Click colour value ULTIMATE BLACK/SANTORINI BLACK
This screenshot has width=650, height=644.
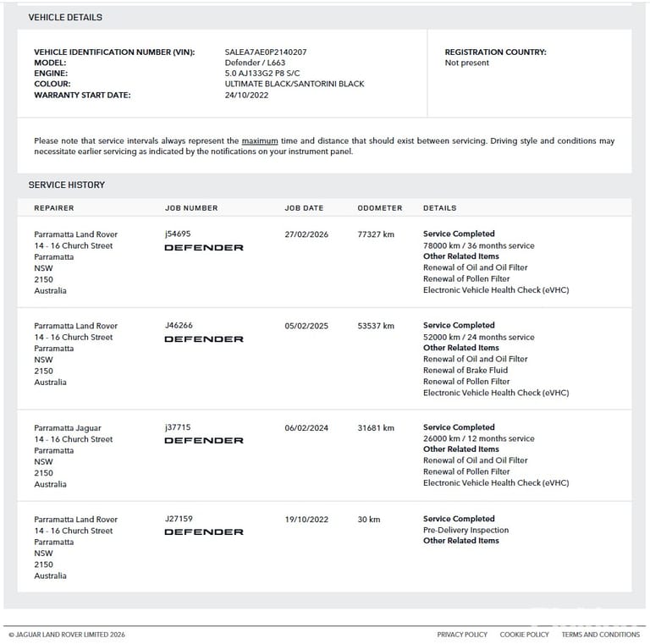[295, 84]
